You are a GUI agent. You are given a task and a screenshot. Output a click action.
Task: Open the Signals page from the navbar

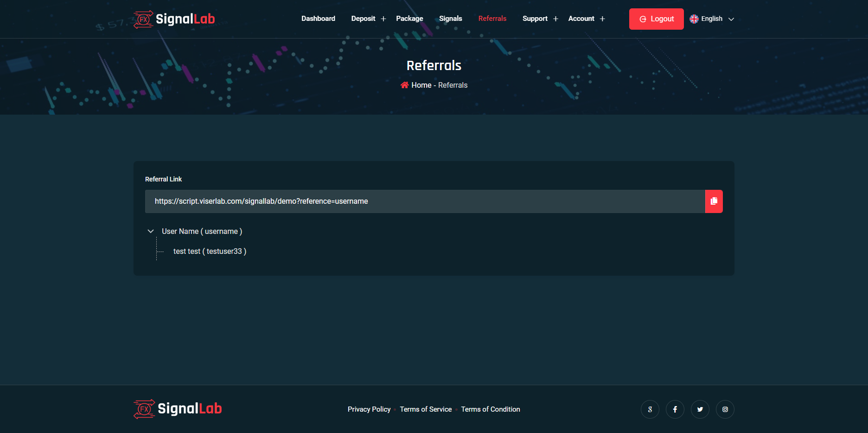click(x=450, y=19)
